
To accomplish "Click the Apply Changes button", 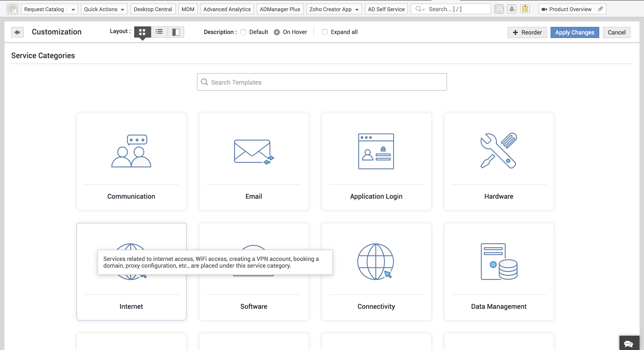I will pos(574,32).
